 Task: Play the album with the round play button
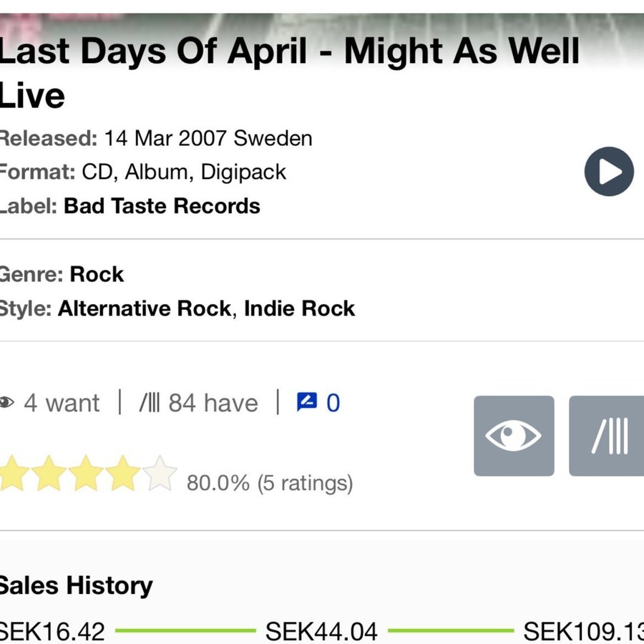point(609,171)
